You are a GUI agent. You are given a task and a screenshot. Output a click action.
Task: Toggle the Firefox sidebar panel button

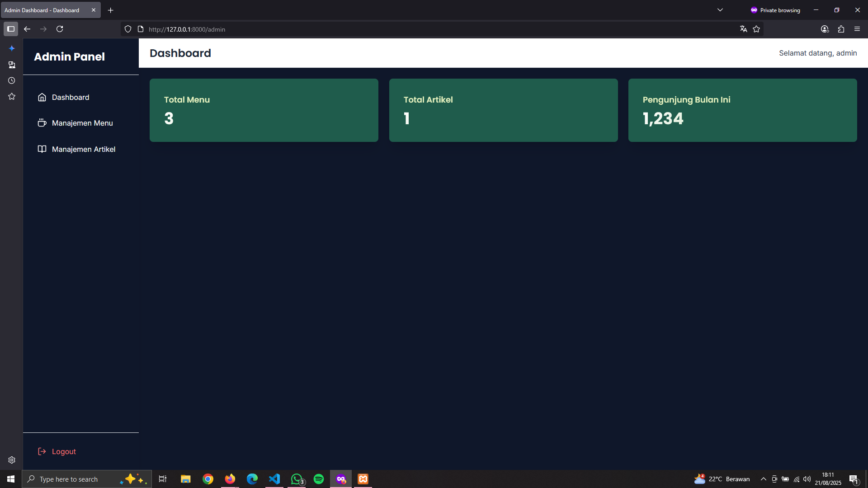tap(11, 29)
